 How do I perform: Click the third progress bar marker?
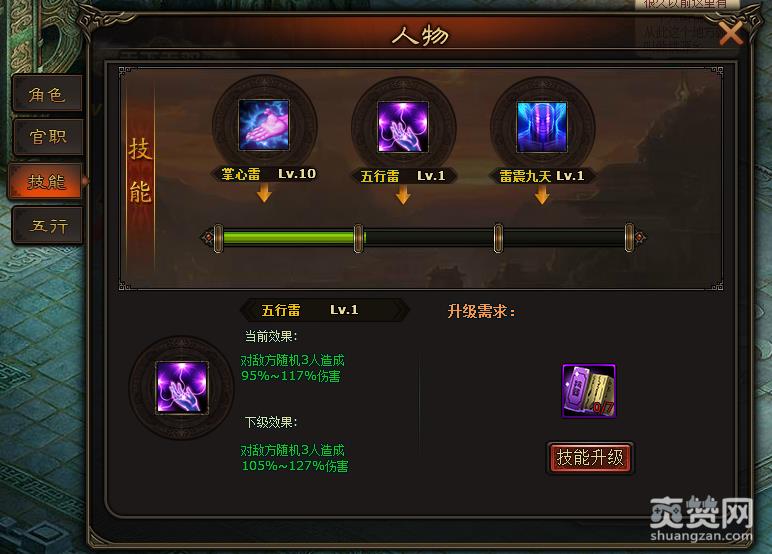(x=498, y=238)
